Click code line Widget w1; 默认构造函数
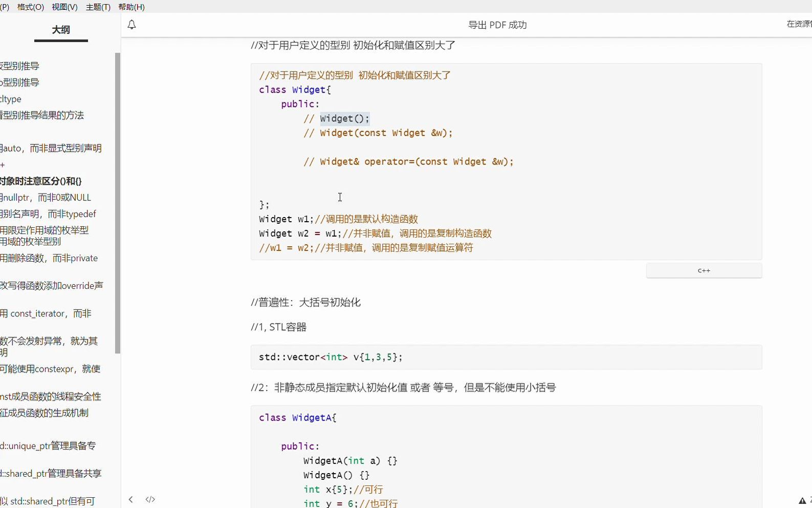Viewport: 812px width, 508px height. [339, 219]
